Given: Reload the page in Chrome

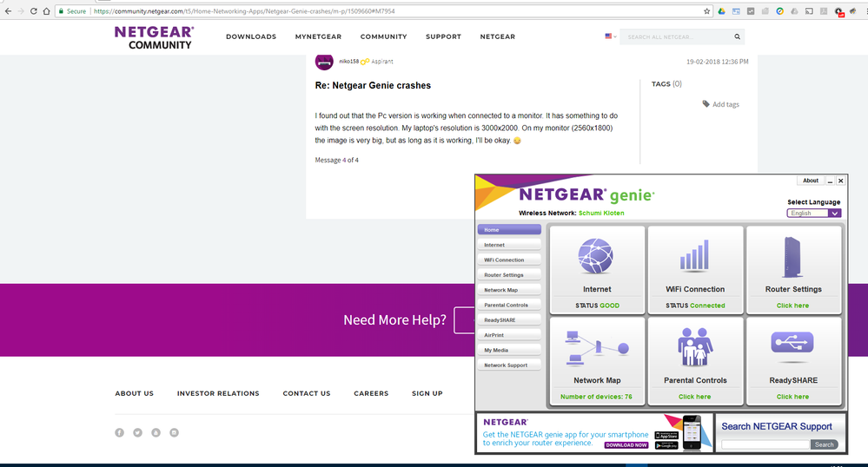Looking at the screenshot, I should [x=34, y=11].
